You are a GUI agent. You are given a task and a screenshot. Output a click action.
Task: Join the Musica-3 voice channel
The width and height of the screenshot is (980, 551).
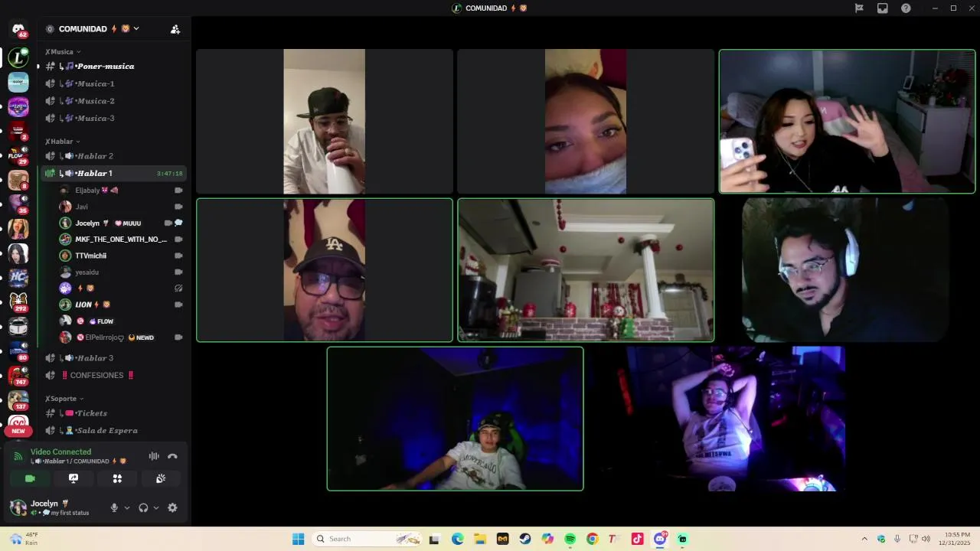click(x=113, y=118)
